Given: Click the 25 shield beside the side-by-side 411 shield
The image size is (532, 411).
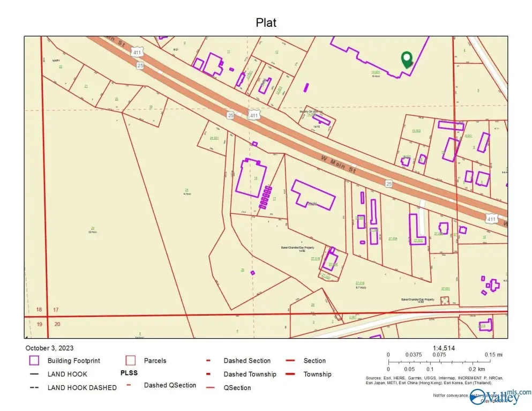Looking at the screenshot, I should (230, 115).
